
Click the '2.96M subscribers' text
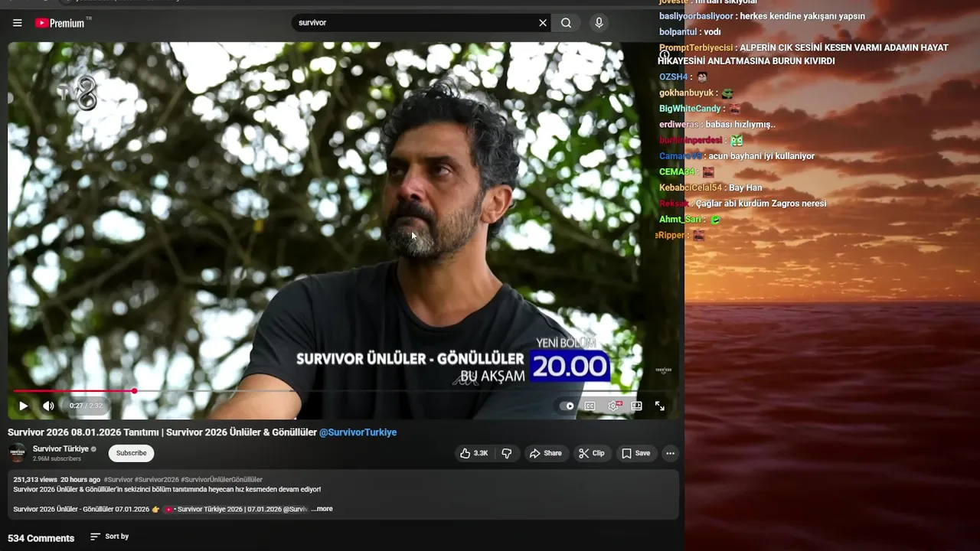click(x=57, y=459)
